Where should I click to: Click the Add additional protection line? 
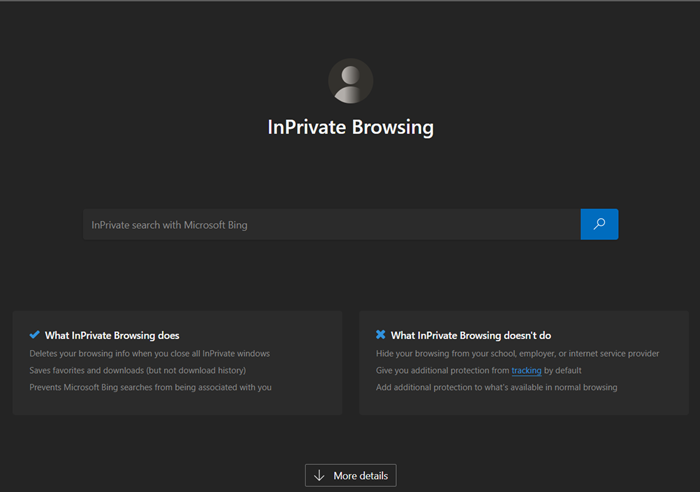(496, 387)
